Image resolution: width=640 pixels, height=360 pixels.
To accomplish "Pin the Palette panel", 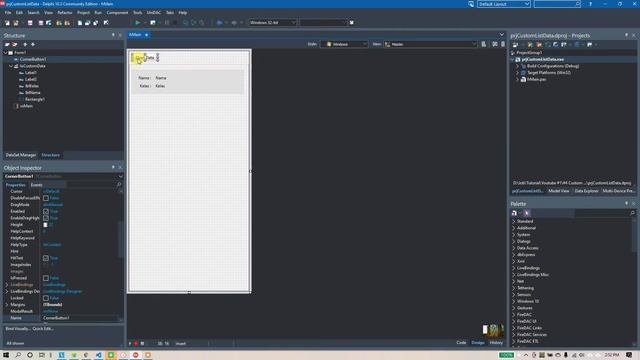I will tap(627, 203).
